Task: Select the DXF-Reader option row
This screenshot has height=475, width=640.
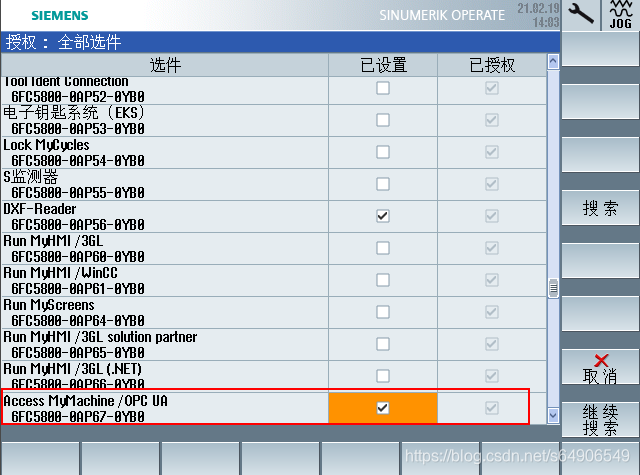Action: [x=274, y=216]
